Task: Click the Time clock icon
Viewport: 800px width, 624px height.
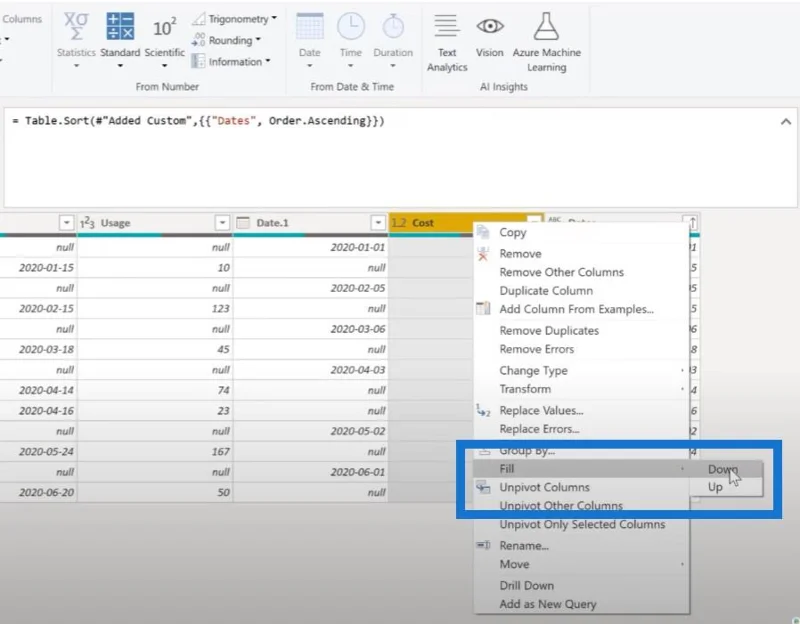Action: (351, 27)
